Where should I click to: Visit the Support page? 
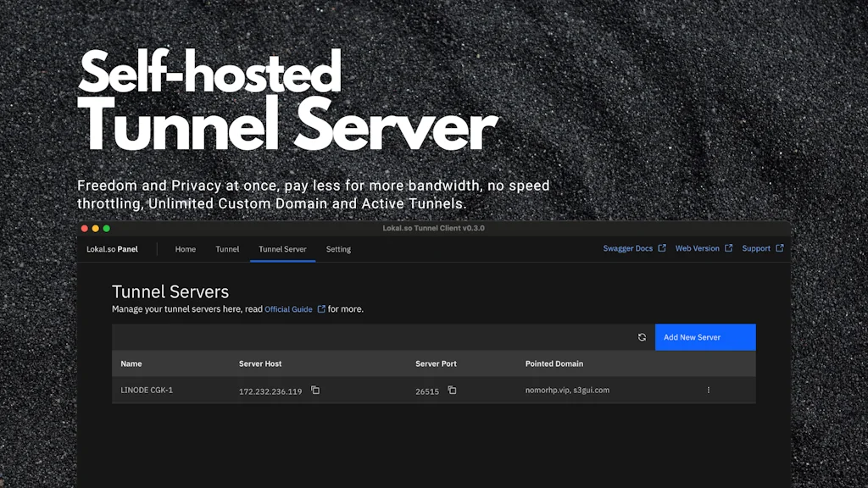click(x=757, y=247)
